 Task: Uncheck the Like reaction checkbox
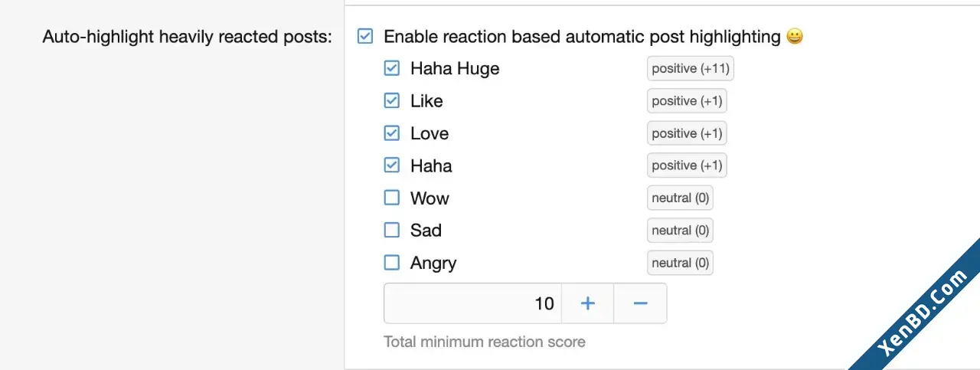pyautogui.click(x=391, y=100)
